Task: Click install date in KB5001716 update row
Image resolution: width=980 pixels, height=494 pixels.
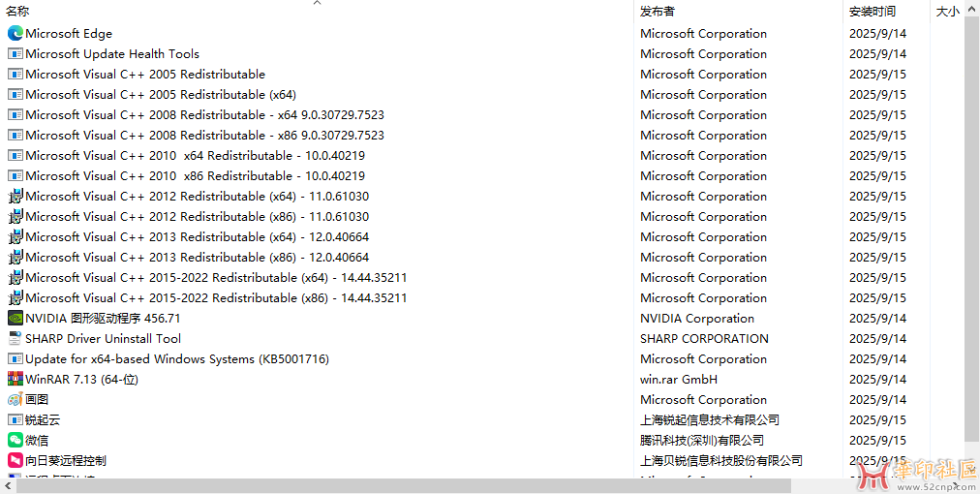Action: click(x=877, y=359)
